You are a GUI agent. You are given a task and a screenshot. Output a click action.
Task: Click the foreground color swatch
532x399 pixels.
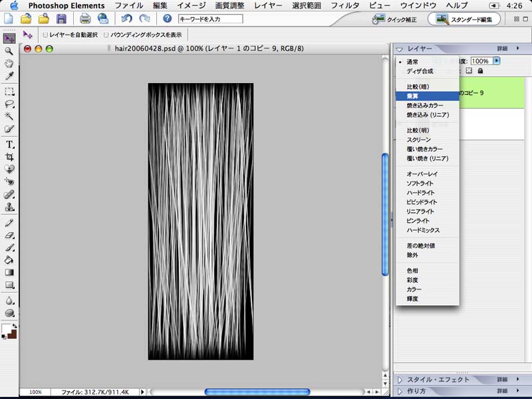click(7, 329)
